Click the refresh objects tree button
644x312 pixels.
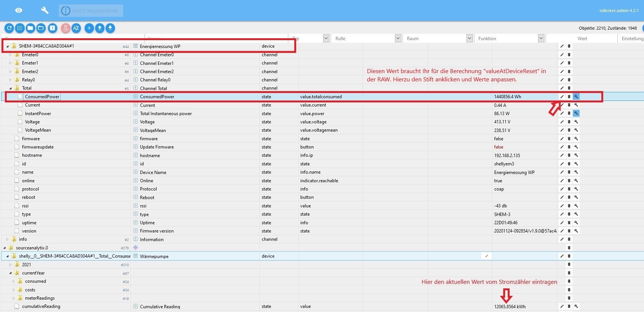tap(9, 28)
